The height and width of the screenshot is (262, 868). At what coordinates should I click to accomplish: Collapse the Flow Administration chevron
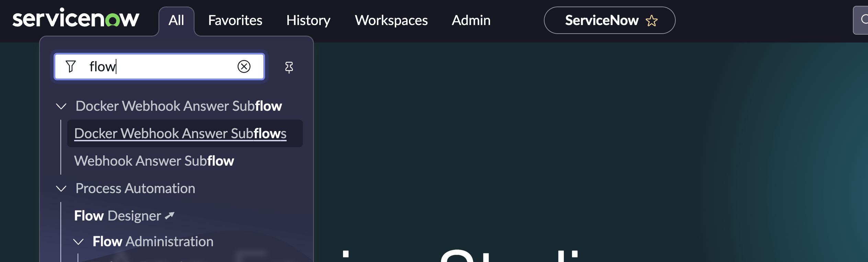(x=78, y=242)
